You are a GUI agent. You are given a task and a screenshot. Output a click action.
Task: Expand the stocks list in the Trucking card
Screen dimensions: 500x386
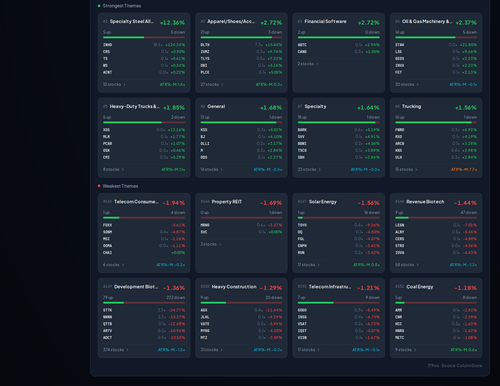click(406, 169)
